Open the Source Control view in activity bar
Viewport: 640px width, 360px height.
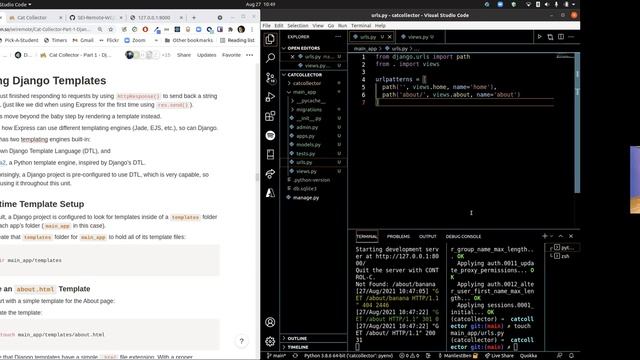(270, 78)
